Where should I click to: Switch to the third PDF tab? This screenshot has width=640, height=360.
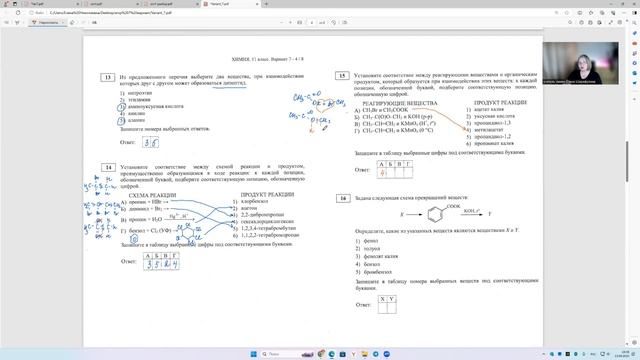171,4
